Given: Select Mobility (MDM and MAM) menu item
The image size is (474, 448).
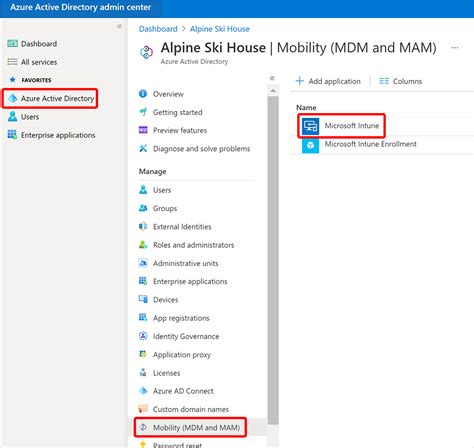Looking at the screenshot, I should point(197,428).
